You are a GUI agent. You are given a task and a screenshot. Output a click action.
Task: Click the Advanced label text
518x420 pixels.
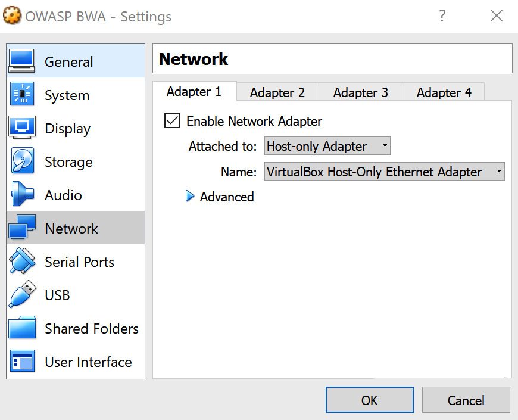pyautogui.click(x=227, y=197)
